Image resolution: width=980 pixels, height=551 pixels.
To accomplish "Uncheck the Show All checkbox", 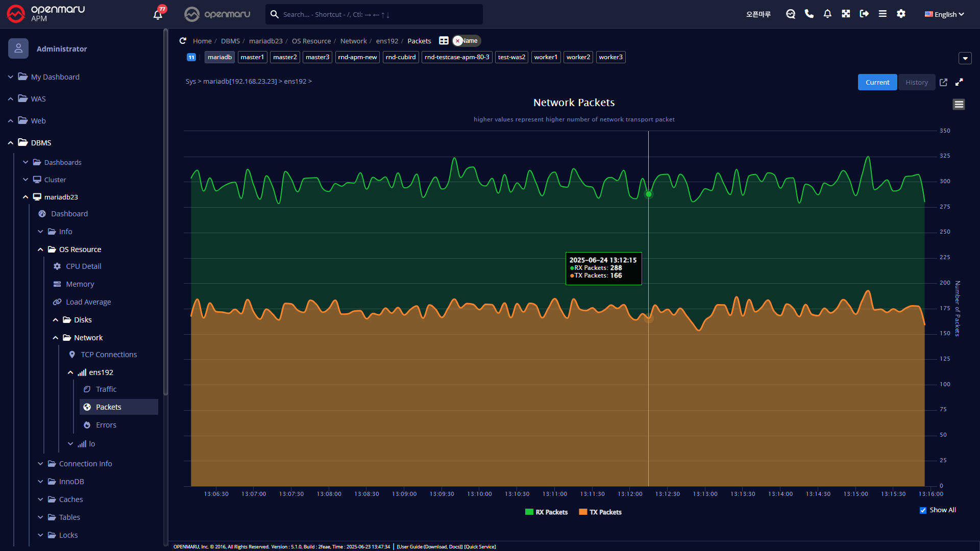I will click(923, 510).
